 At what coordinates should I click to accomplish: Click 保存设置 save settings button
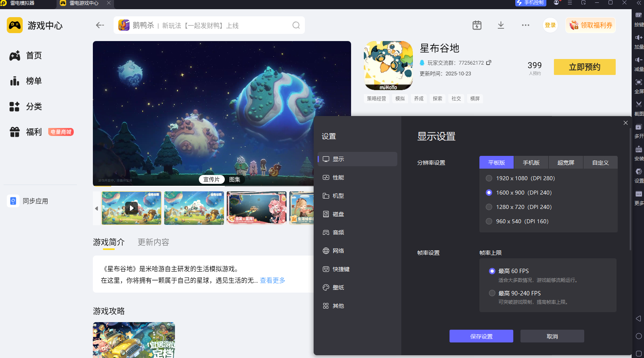pos(481,336)
